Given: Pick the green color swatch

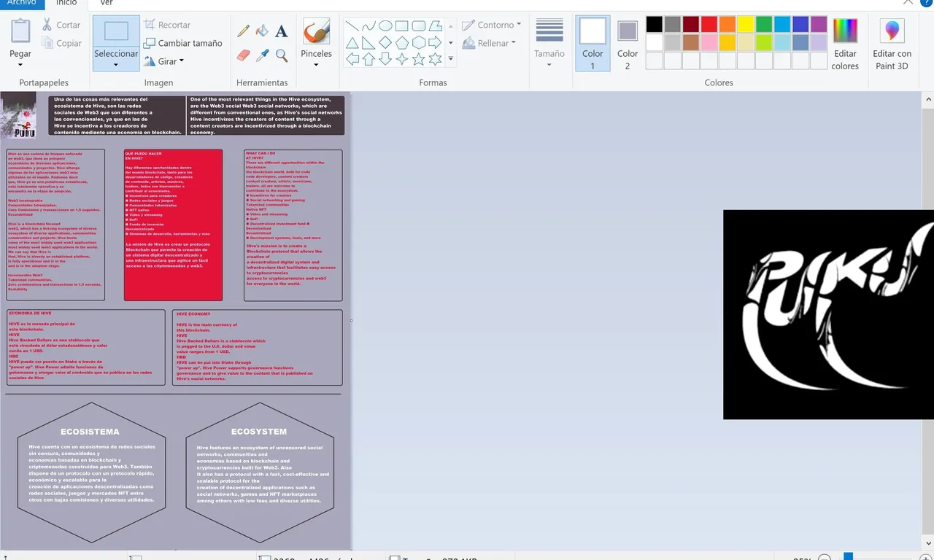Looking at the screenshot, I should [764, 24].
